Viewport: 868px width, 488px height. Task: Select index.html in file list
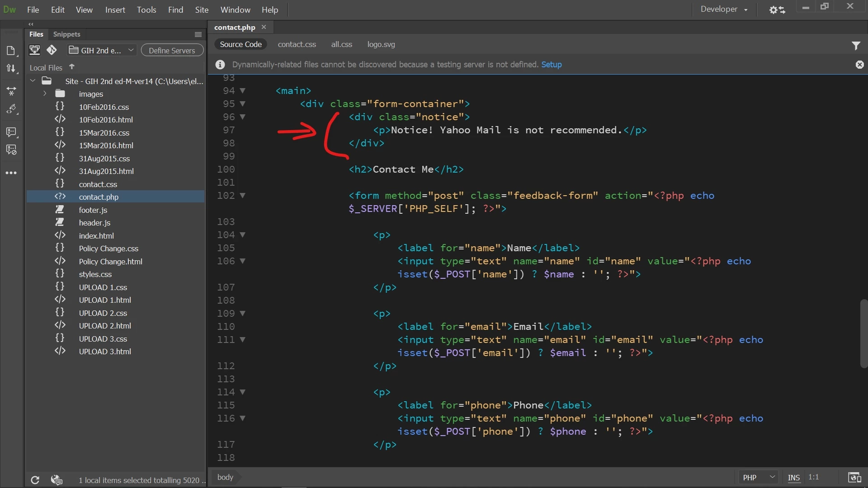tap(96, 236)
